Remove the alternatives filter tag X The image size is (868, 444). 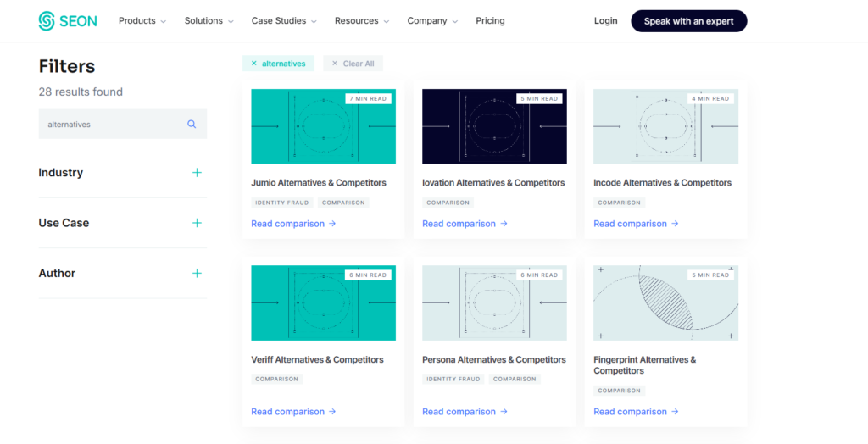pos(254,64)
